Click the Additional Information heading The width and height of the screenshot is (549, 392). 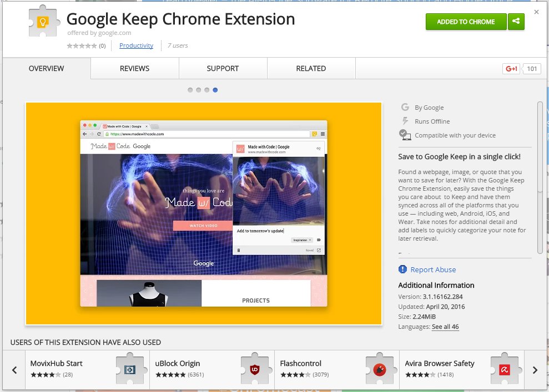point(436,285)
